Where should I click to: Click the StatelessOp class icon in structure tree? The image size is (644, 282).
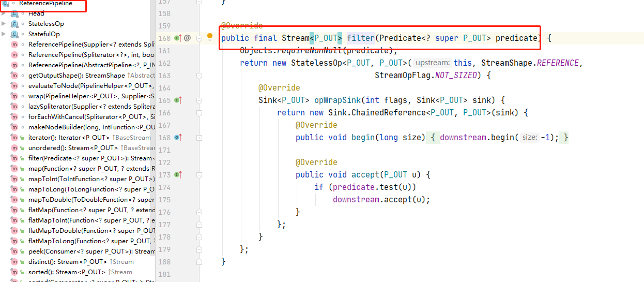(14, 24)
